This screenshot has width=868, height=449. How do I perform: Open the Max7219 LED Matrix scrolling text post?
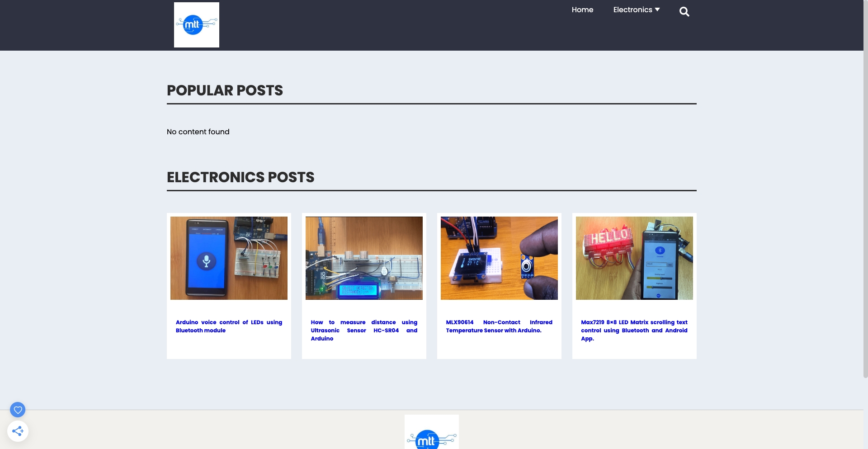(634, 330)
